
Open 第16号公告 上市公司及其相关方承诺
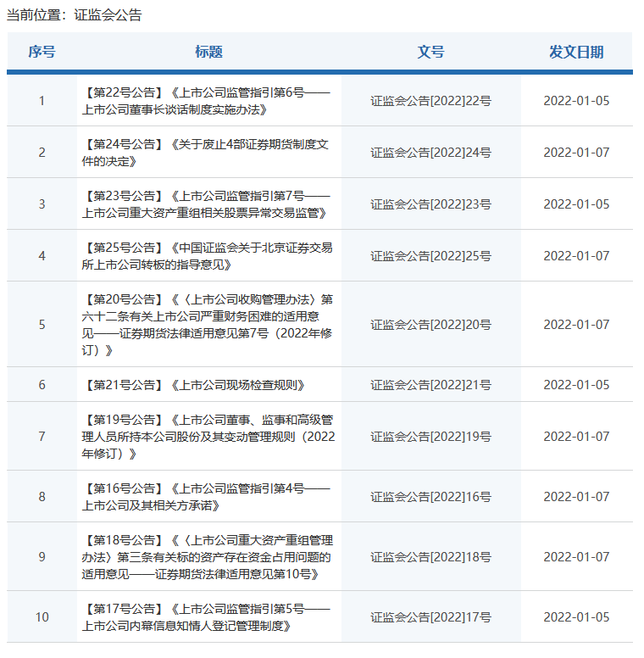[x=206, y=497]
